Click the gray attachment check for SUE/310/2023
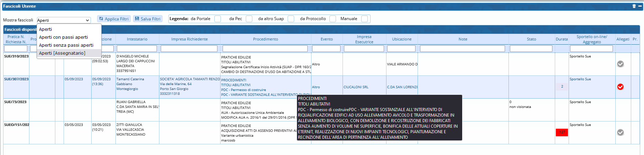Screen dimensions: 644x155 click(620, 64)
